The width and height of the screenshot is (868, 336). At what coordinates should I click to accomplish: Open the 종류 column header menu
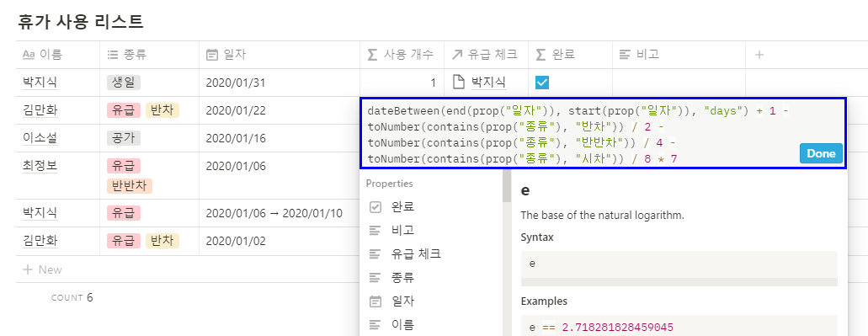pos(150,55)
